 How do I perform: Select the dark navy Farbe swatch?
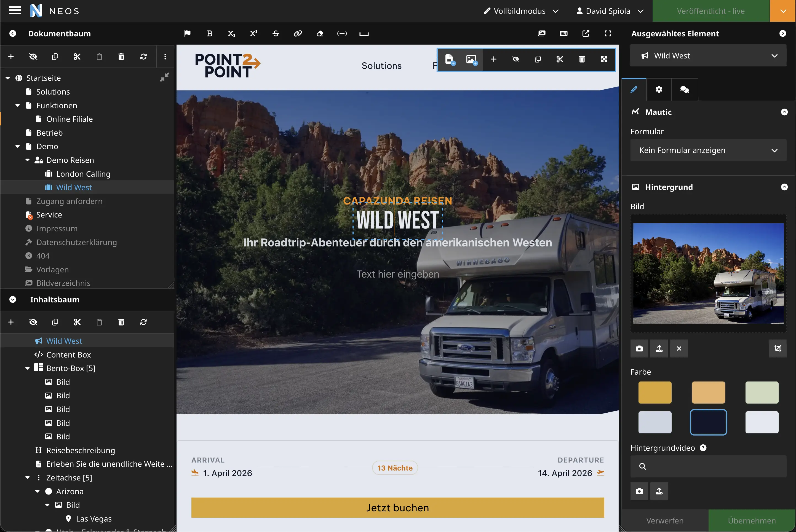coord(708,422)
